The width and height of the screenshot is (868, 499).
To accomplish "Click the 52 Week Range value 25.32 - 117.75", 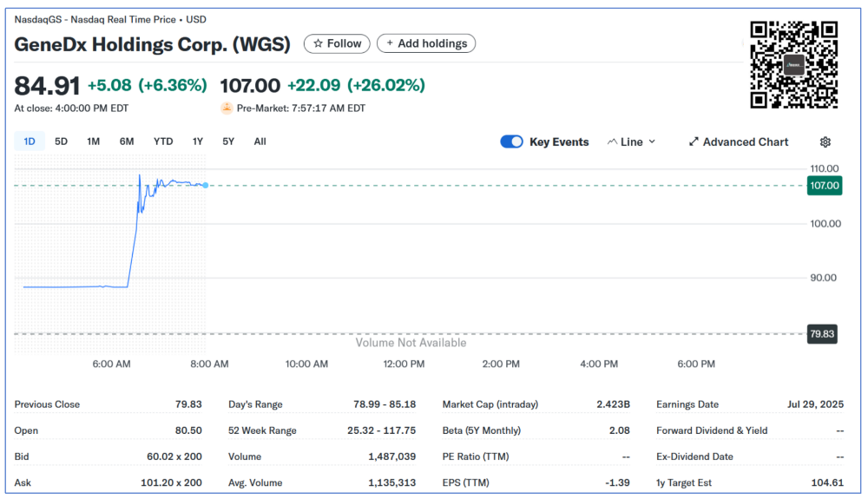I will click(381, 430).
